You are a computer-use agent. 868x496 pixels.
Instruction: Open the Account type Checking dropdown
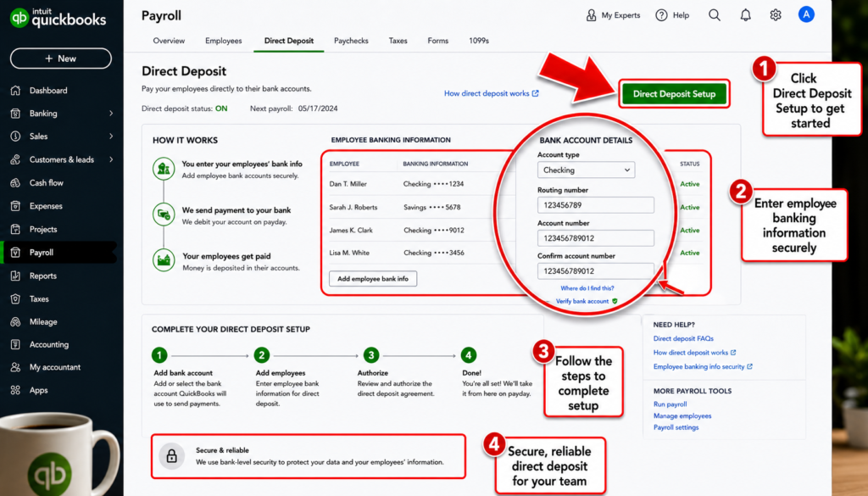tap(587, 170)
